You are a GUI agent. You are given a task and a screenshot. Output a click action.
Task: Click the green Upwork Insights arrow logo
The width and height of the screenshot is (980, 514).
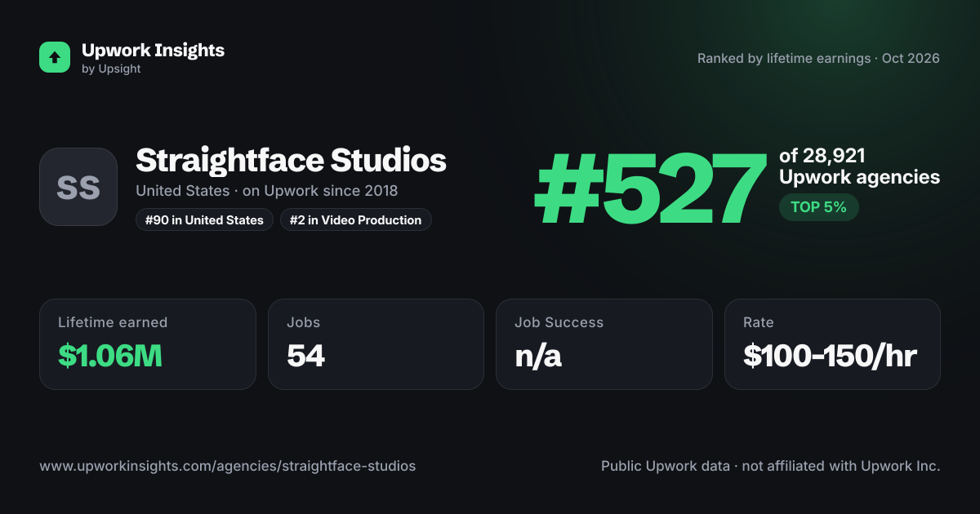(x=55, y=57)
